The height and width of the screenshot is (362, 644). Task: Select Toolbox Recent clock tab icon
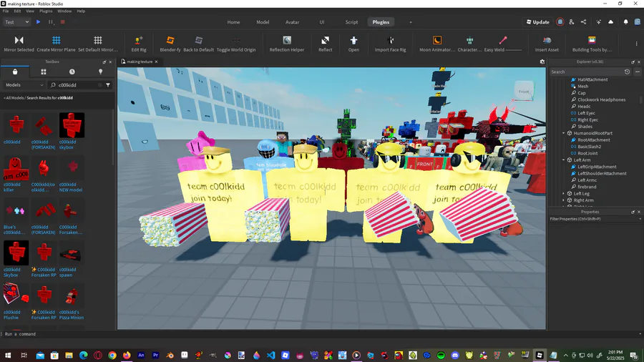point(72,72)
